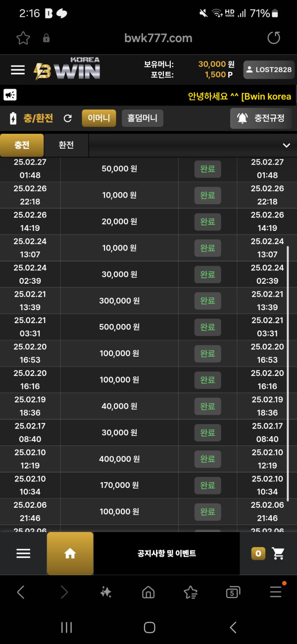Bookmark this page with the star icon
297x644 pixels.
point(23,38)
